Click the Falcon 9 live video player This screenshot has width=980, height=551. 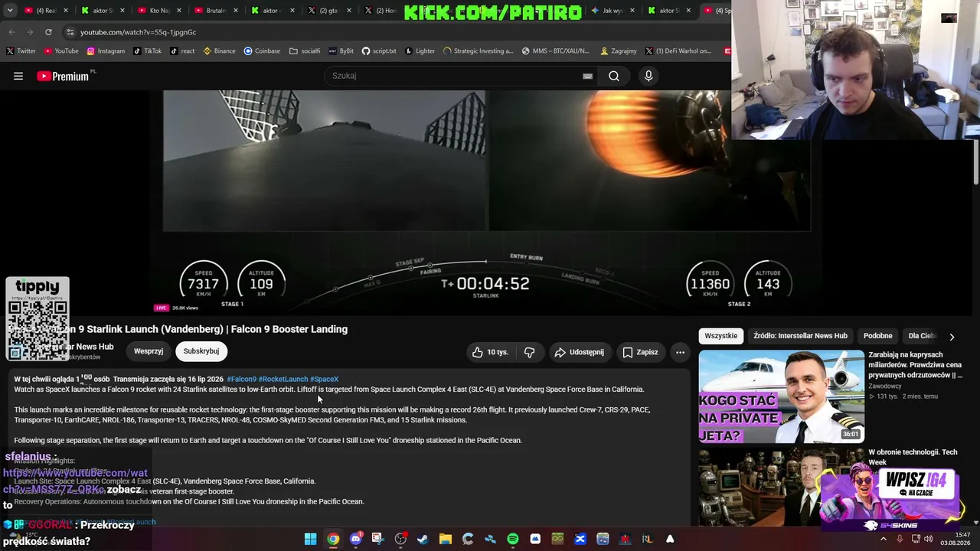coord(486,202)
